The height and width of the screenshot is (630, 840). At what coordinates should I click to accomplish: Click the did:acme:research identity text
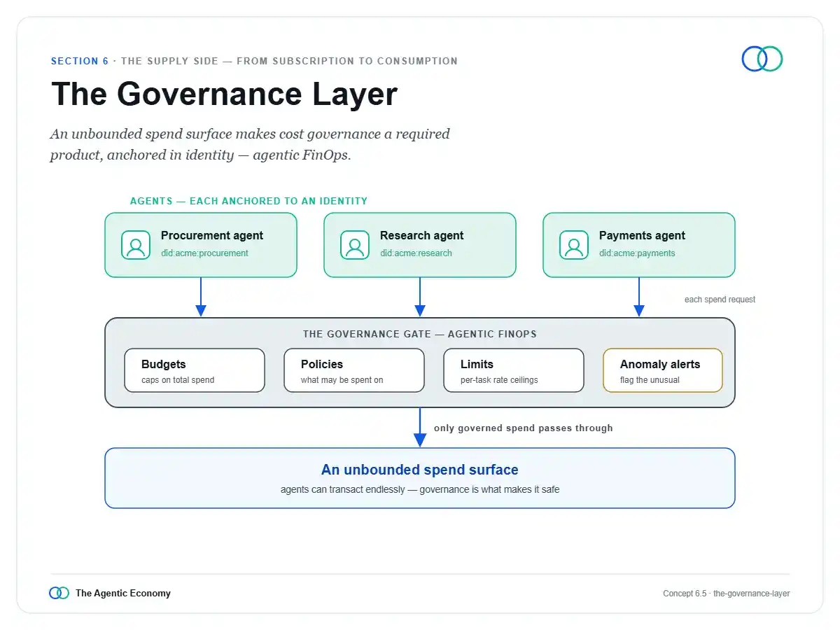(x=416, y=253)
